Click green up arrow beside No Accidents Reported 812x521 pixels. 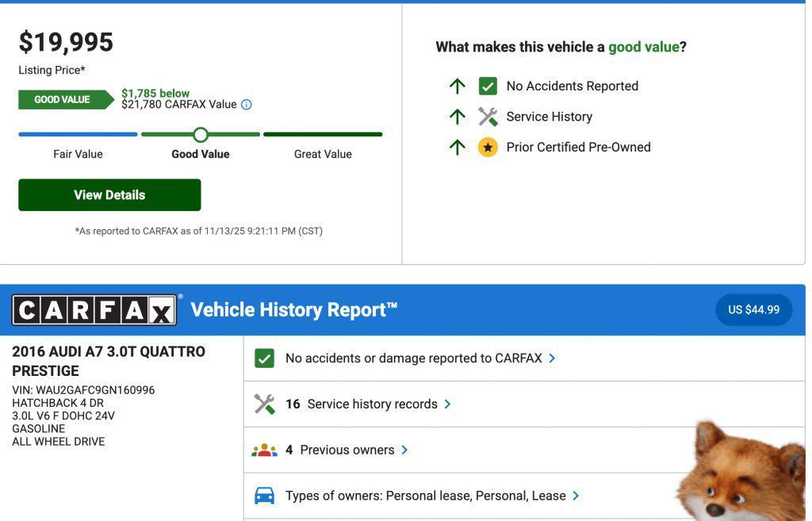(457, 86)
